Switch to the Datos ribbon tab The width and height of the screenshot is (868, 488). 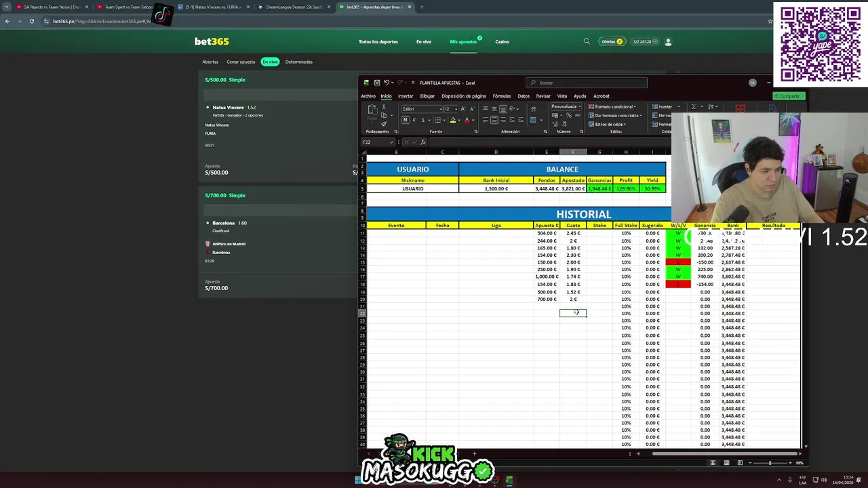coord(524,96)
